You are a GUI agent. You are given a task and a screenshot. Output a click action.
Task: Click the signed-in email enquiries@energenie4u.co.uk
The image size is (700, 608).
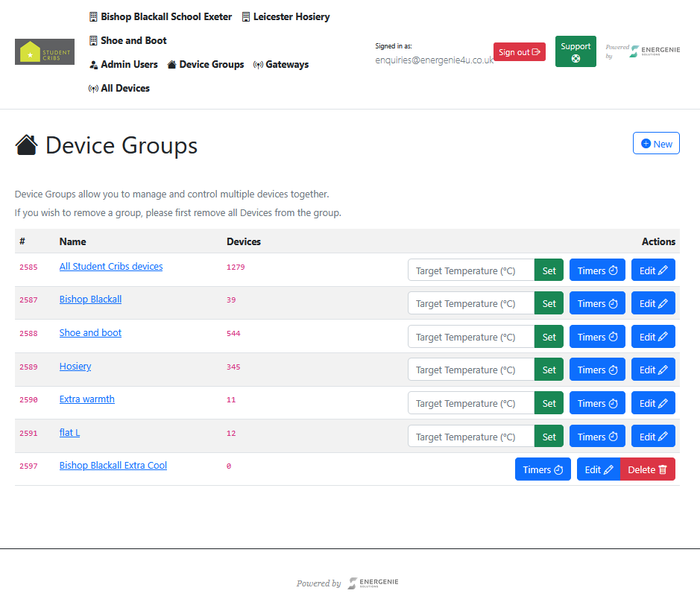point(435,60)
